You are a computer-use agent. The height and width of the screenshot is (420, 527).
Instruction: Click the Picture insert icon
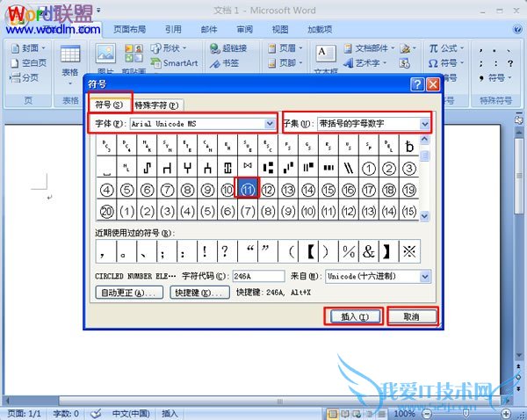pyautogui.click(x=105, y=53)
